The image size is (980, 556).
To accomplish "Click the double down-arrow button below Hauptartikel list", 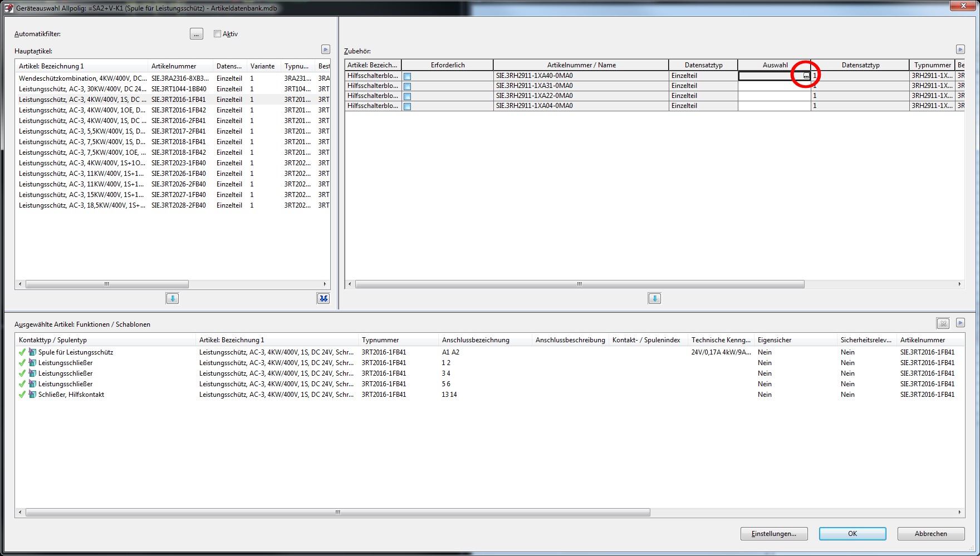I will pos(324,299).
